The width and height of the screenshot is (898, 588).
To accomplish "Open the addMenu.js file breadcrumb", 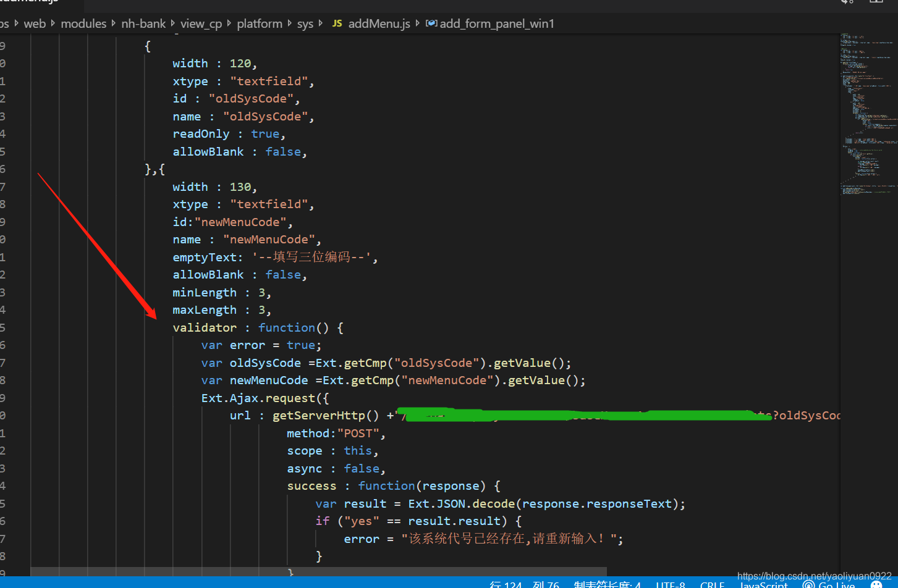I will click(371, 23).
